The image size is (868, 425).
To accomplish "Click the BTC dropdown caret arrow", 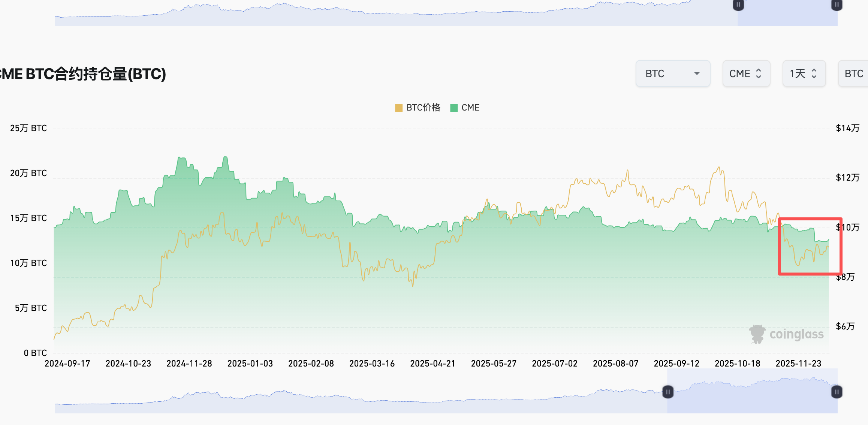I will click(x=697, y=73).
